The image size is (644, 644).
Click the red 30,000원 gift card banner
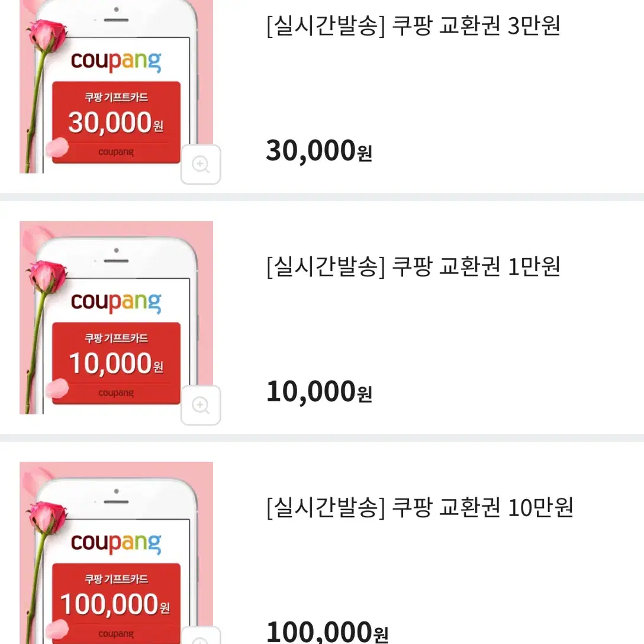point(116,123)
